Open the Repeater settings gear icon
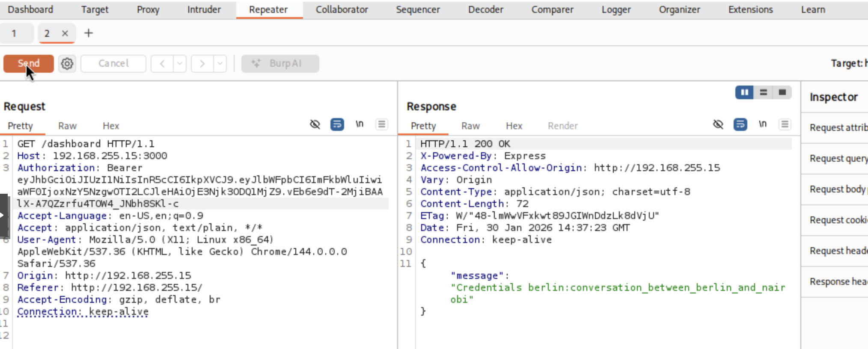The width and height of the screenshot is (868, 349). click(67, 64)
